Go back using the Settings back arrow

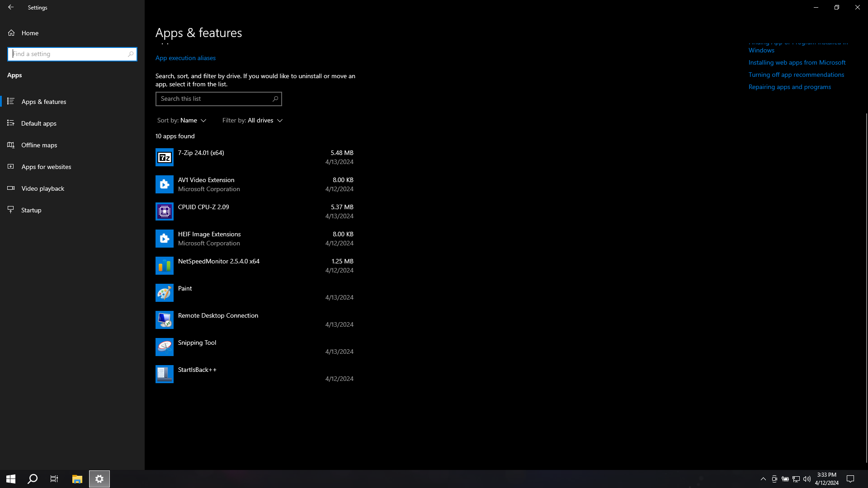click(11, 7)
